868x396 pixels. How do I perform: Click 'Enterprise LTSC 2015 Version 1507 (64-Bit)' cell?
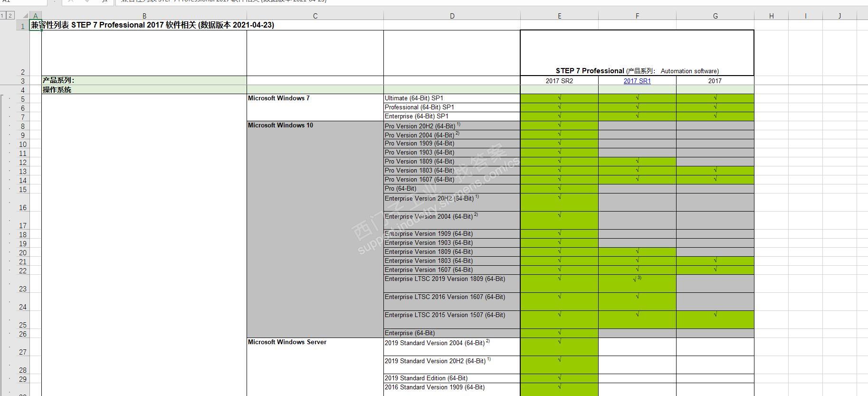(x=452, y=320)
